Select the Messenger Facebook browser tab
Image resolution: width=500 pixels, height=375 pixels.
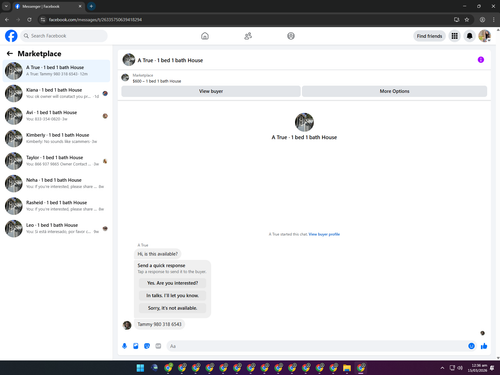point(49,6)
